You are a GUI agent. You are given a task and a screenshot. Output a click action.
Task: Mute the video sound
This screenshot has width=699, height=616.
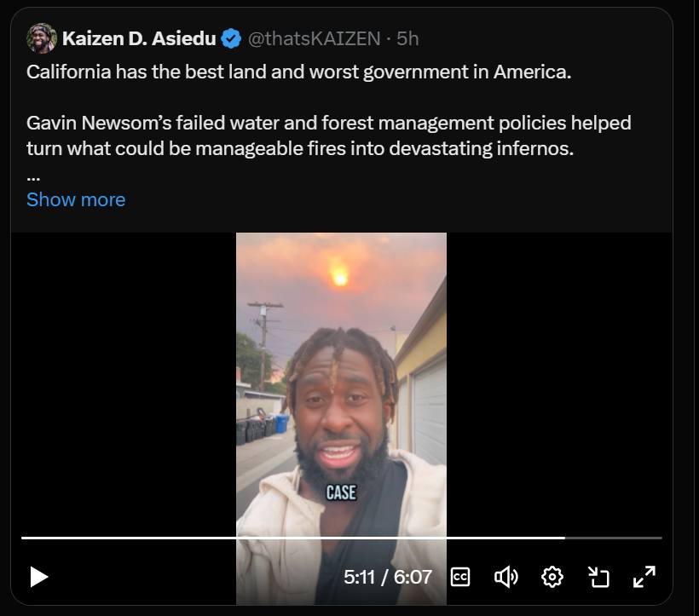tap(505, 577)
